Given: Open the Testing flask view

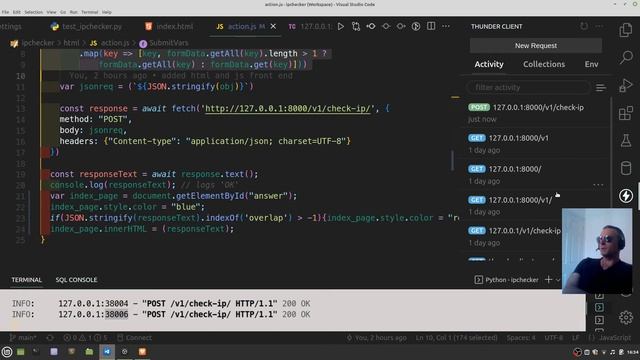Looking at the screenshot, I should [x=626, y=140].
